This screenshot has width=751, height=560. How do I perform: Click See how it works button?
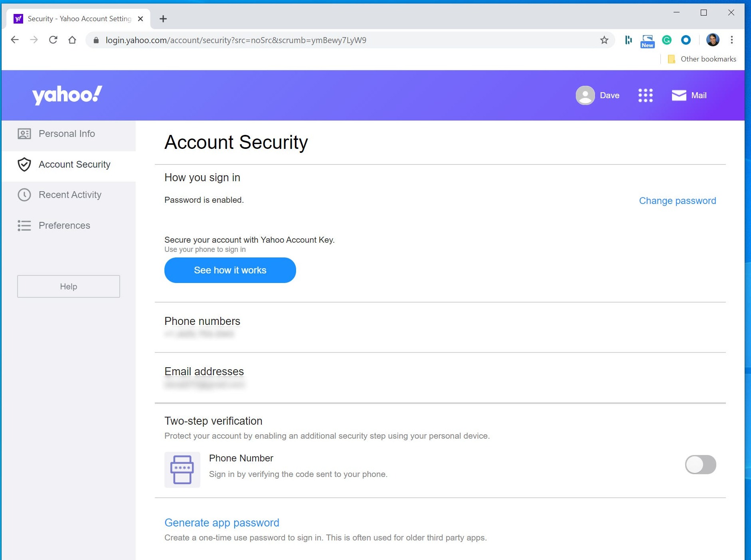click(230, 270)
